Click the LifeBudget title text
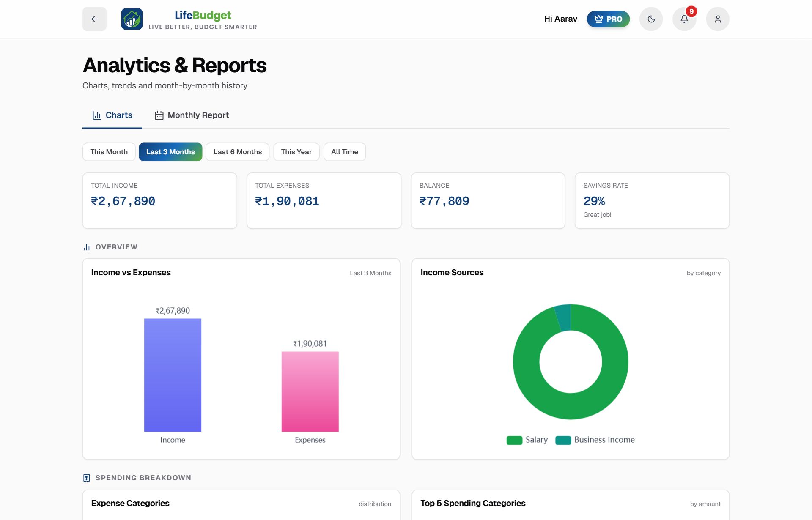The image size is (812, 520). tap(203, 16)
